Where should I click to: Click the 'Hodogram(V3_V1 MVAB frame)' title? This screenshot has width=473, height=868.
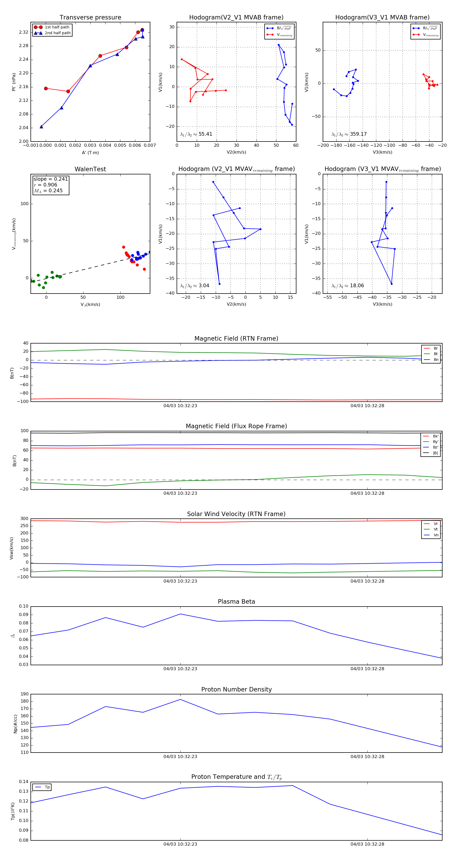(x=382, y=18)
